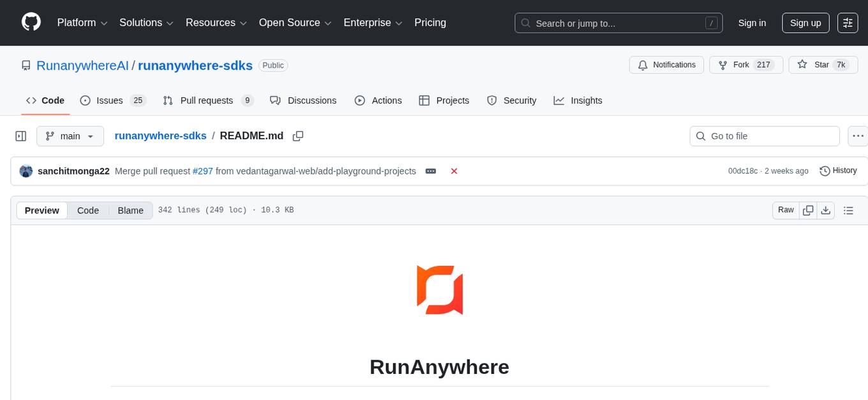
Task: Open the more options ellipsis menu
Action: [x=858, y=135]
